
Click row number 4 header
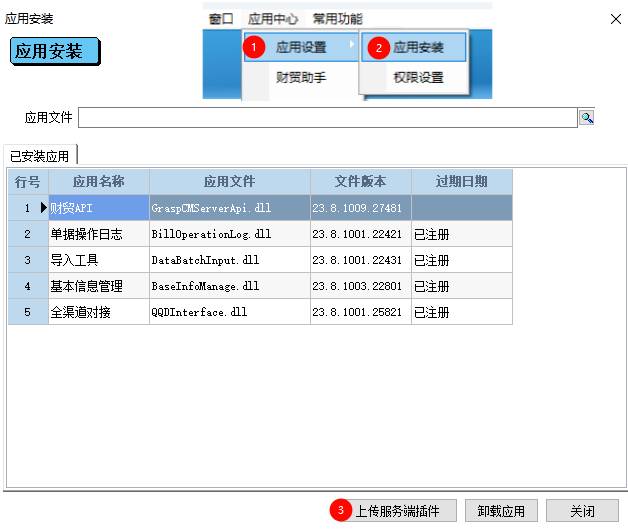[x=28, y=286]
